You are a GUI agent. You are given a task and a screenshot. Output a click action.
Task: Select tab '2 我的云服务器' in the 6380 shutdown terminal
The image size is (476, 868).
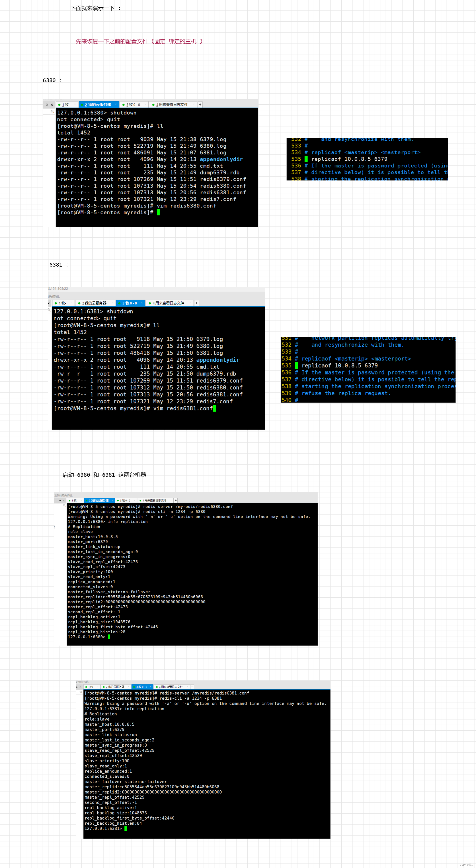[99, 105]
